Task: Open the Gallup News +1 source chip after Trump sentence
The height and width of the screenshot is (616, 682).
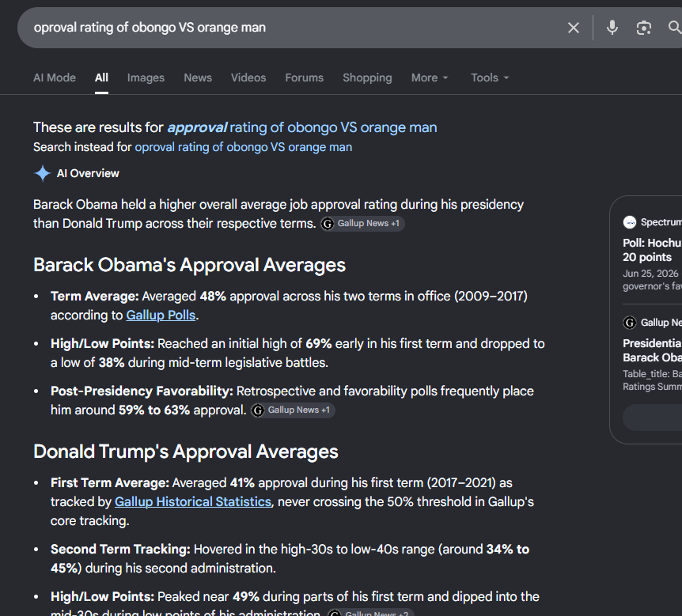Action: (362, 224)
